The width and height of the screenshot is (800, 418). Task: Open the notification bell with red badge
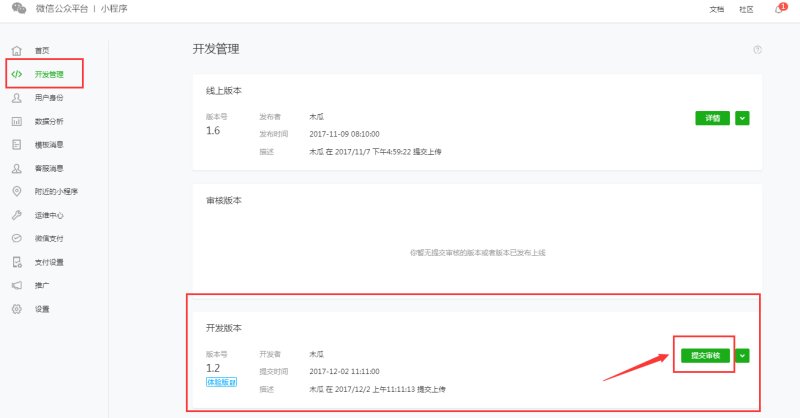tap(779, 9)
